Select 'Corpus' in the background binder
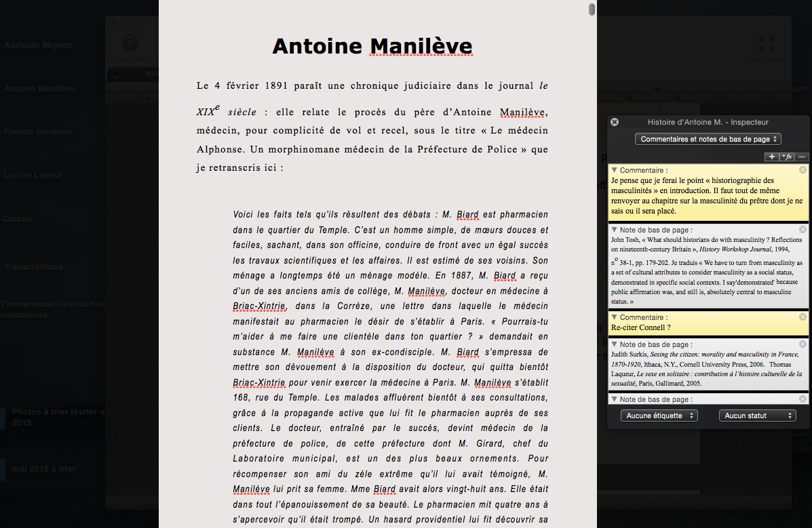Viewport: 812px width, 528px height. (x=17, y=218)
